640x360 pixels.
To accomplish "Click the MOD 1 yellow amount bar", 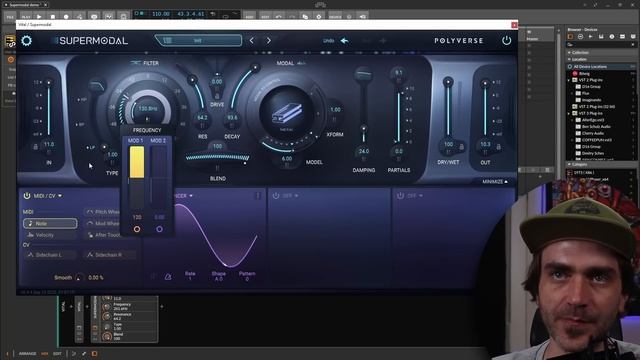I will click(137, 162).
